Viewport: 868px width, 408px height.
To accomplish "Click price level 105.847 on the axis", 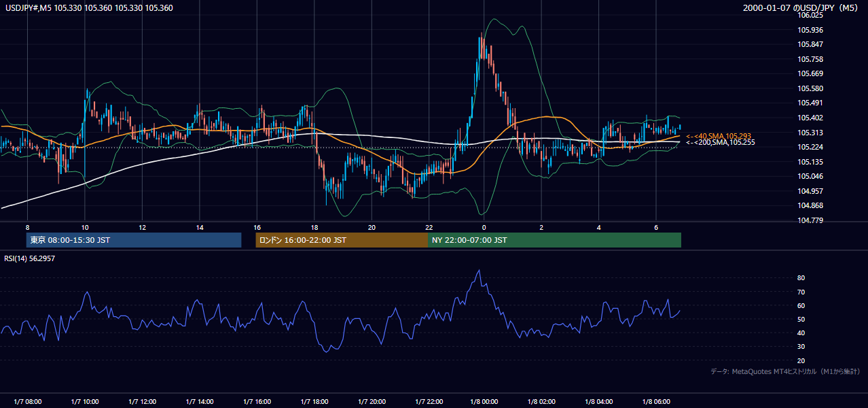I will (811, 44).
